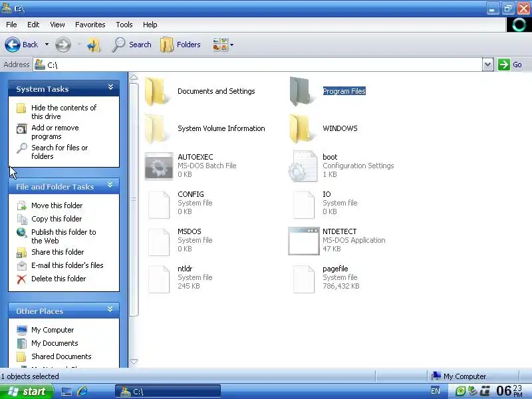This screenshot has height=399, width=532.
Task: Click the Start button
Action: (x=27, y=392)
